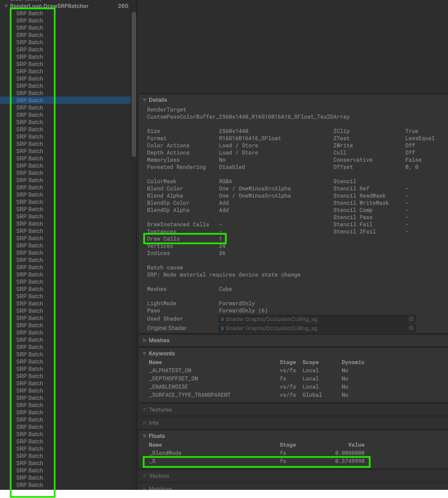
Task: Select the highlighted SRP Batch event
Action: pos(30,100)
